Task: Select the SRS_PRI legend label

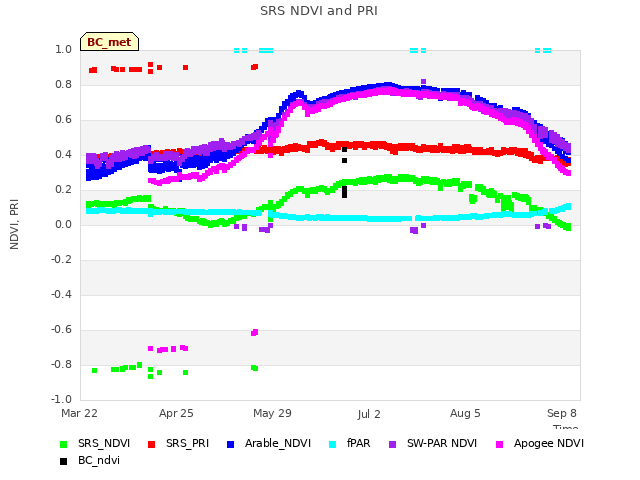Action: pyautogui.click(x=187, y=444)
